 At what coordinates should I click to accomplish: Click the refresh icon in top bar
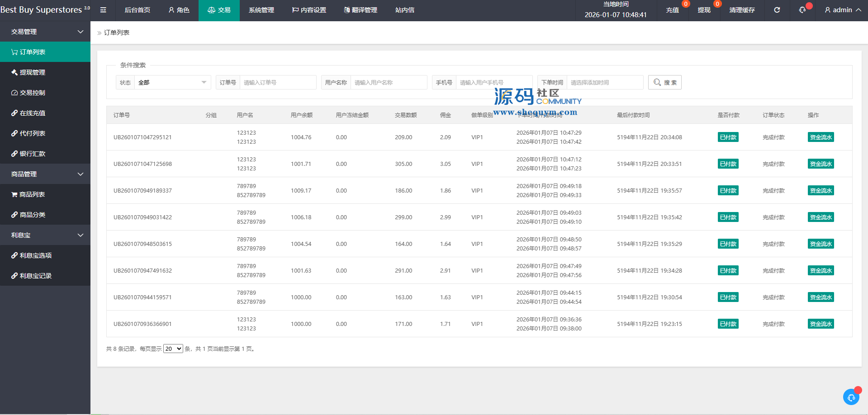point(777,10)
